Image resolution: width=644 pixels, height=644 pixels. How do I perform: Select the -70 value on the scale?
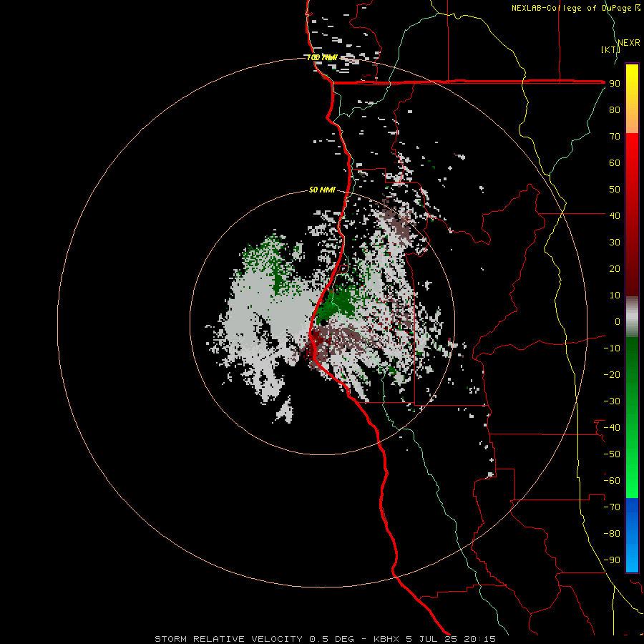pyautogui.click(x=612, y=507)
